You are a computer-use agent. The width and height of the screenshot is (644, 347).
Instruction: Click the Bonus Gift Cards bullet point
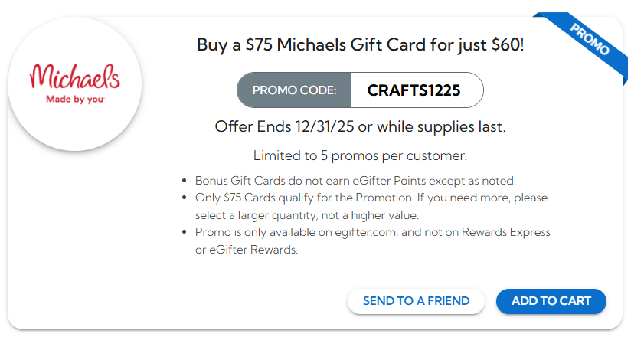(355, 181)
